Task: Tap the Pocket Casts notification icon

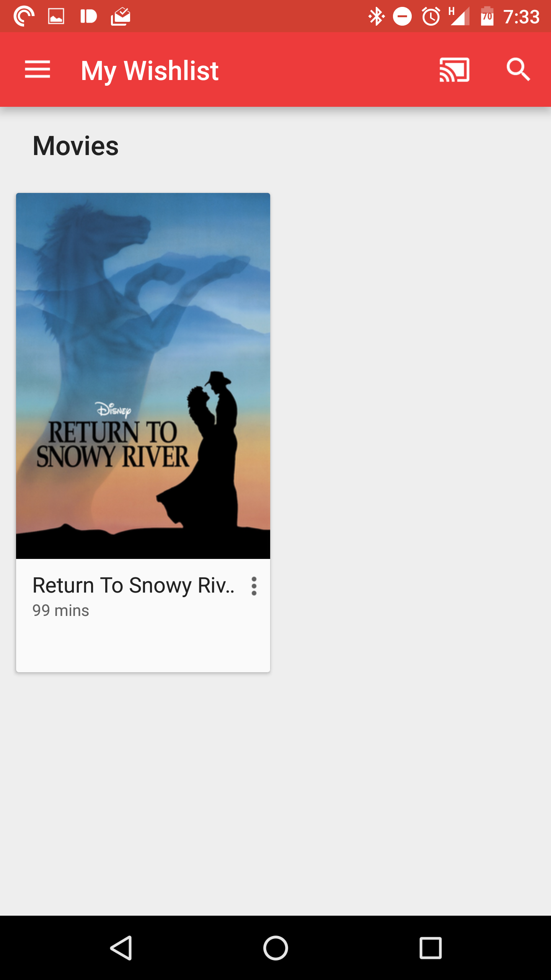Action: [24, 16]
